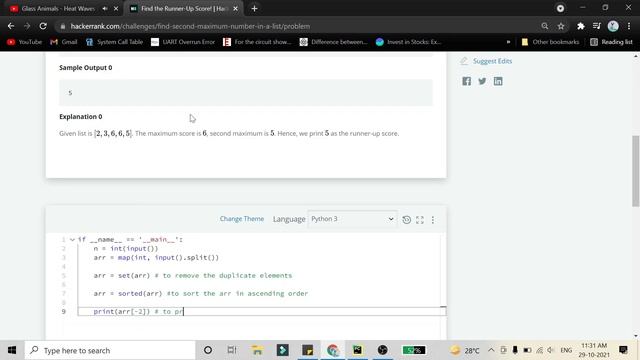Viewport: 640px width, 360px height.
Task: Go back to previous page
Action: [11, 26]
